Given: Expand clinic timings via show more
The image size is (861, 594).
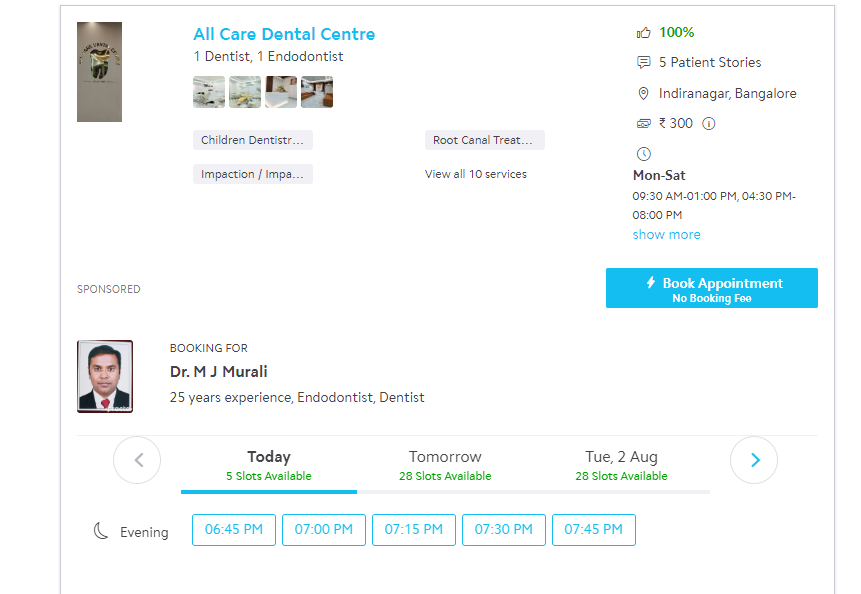Looking at the screenshot, I should point(666,235).
